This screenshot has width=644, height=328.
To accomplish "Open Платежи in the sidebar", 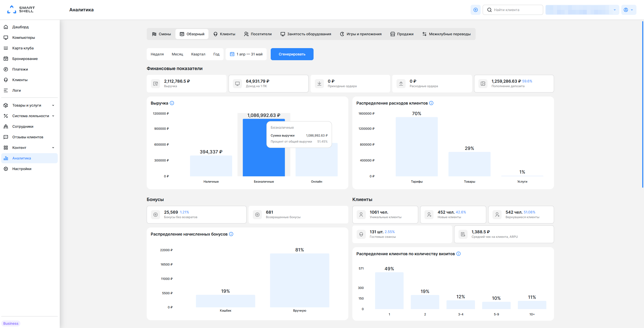I will click(x=29, y=69).
